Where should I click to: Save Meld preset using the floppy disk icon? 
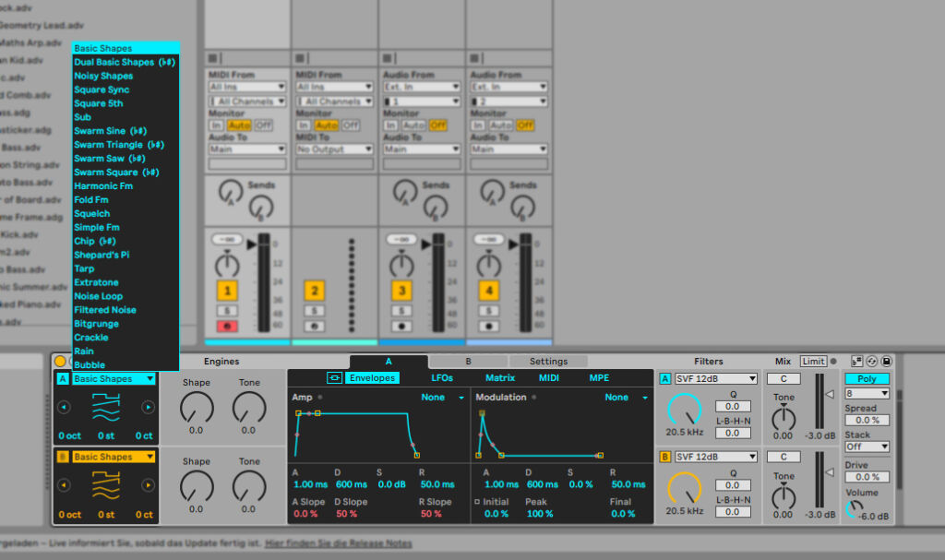coord(887,361)
